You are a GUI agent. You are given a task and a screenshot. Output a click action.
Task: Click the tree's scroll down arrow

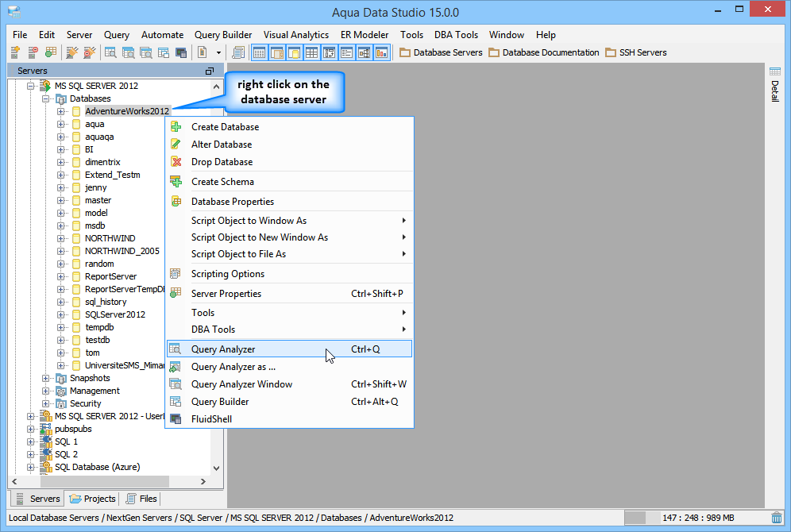pos(217,468)
